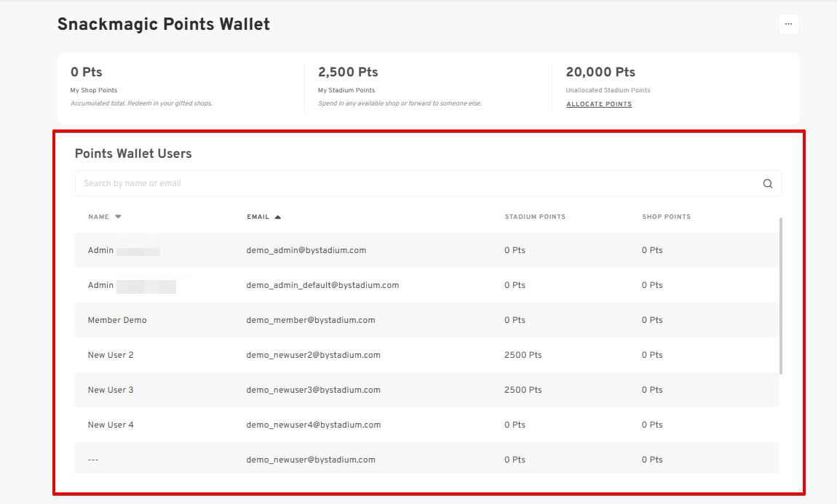Focus the search by name or email field
The width and height of the screenshot is (837, 504).
click(415, 183)
